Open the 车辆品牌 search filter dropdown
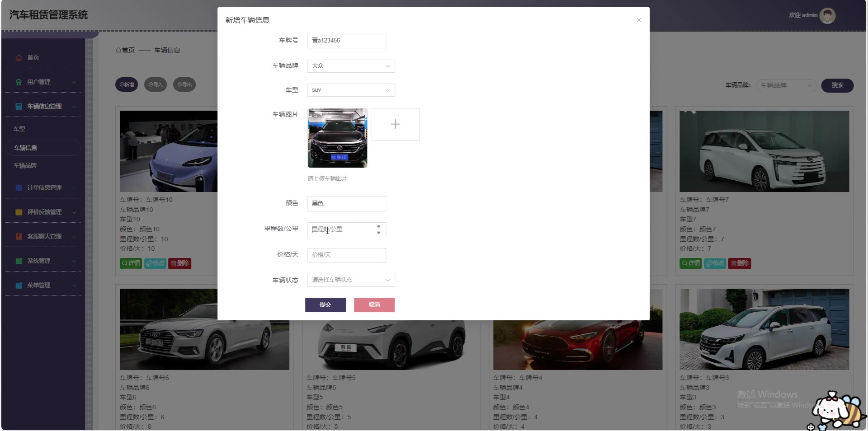868x431 pixels. tap(786, 85)
